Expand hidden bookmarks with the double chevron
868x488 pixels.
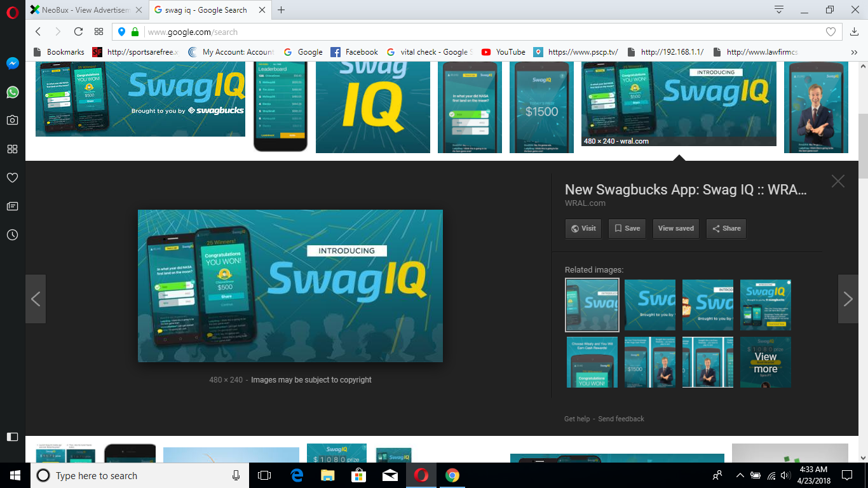854,52
